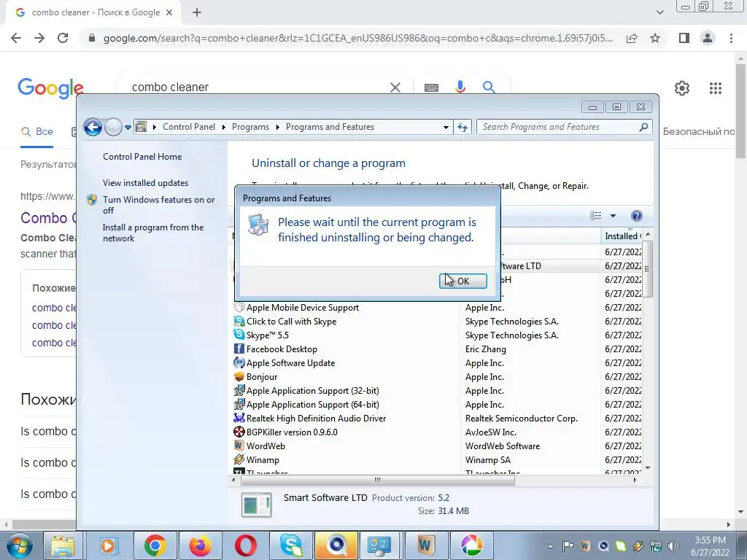The width and height of the screenshot is (747, 560).
Task: Bookmark this page with star icon
Action: point(655,38)
